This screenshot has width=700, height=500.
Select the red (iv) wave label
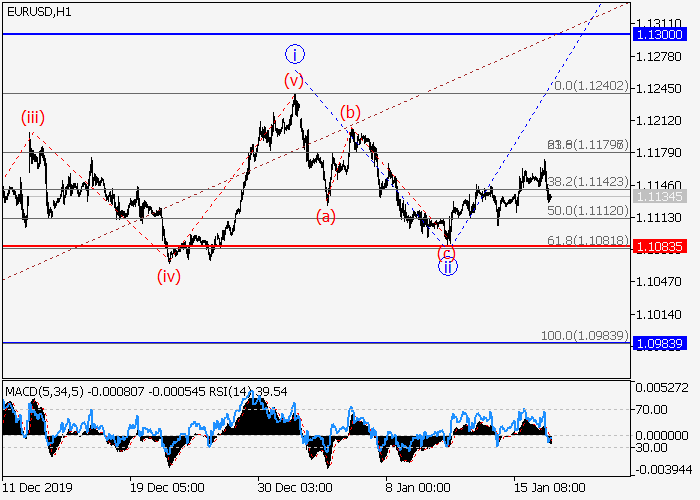[x=167, y=277]
